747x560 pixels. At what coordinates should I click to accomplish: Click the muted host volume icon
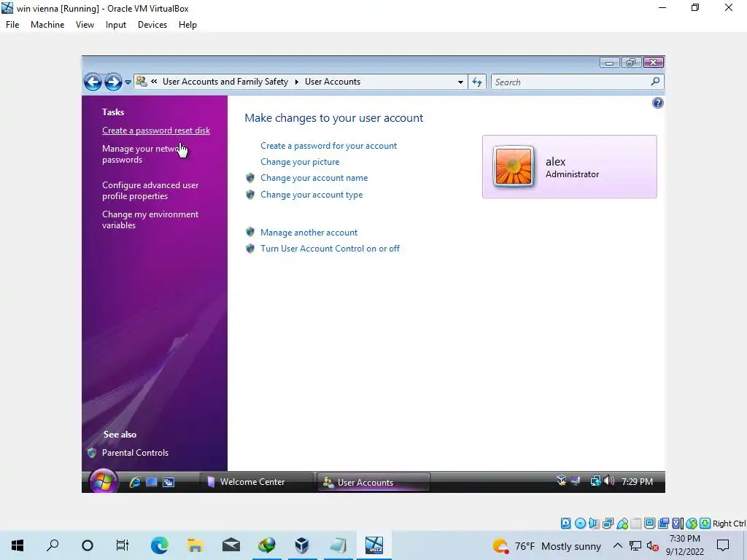pyautogui.click(x=653, y=546)
